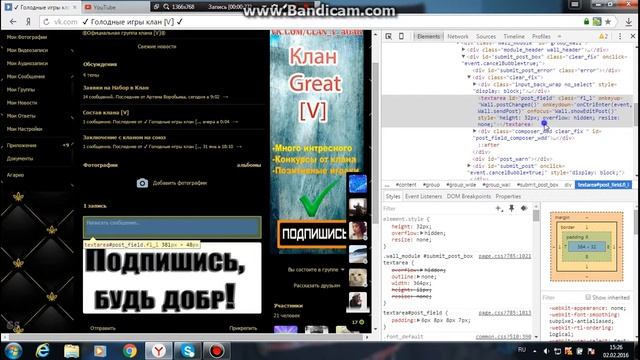Toggle element state with the pin icon
Viewport: 640px width, 360px height.
(511, 209)
